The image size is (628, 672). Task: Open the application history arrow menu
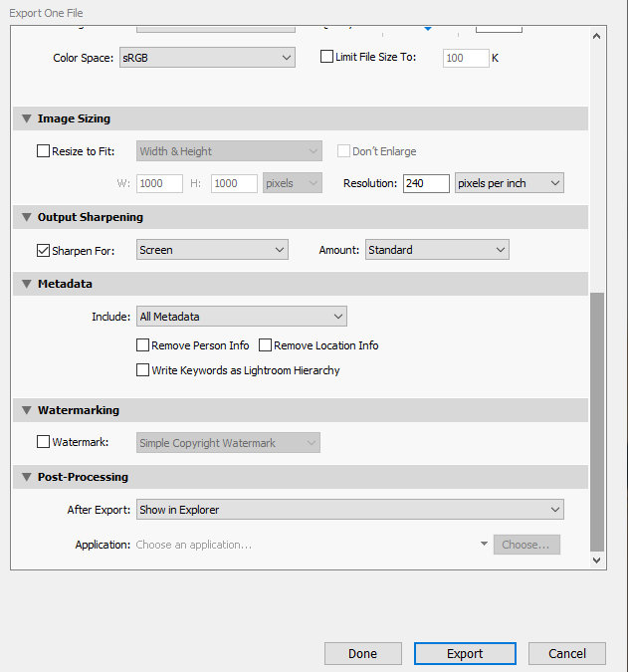pos(484,544)
